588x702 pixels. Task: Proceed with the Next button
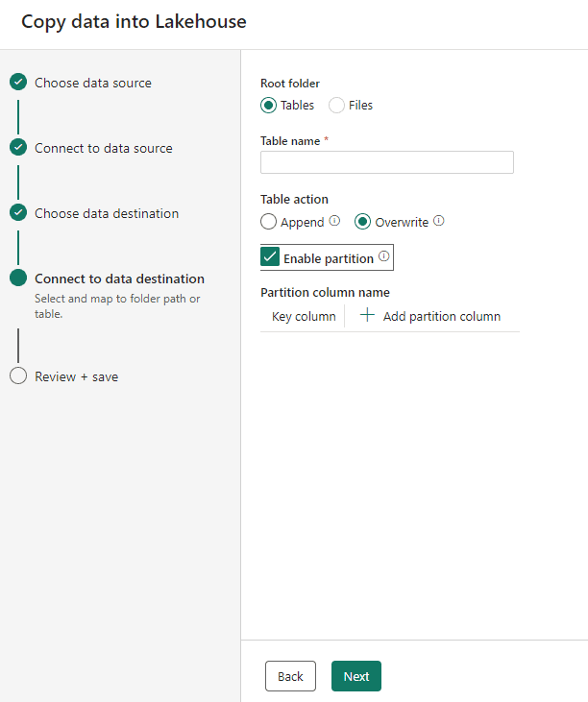point(356,676)
